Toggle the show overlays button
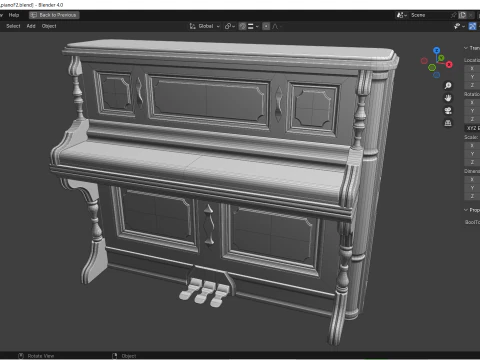Image resolution: width=480 pixels, height=360 pixels. [472, 26]
